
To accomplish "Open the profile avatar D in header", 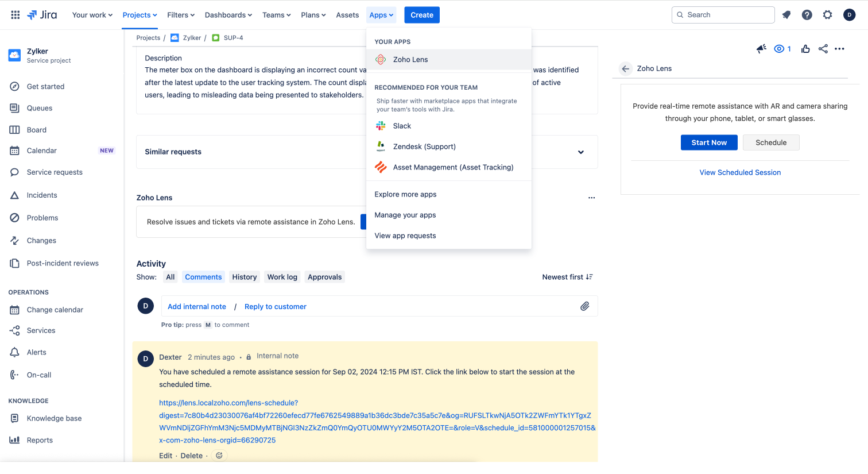I will pos(850,15).
